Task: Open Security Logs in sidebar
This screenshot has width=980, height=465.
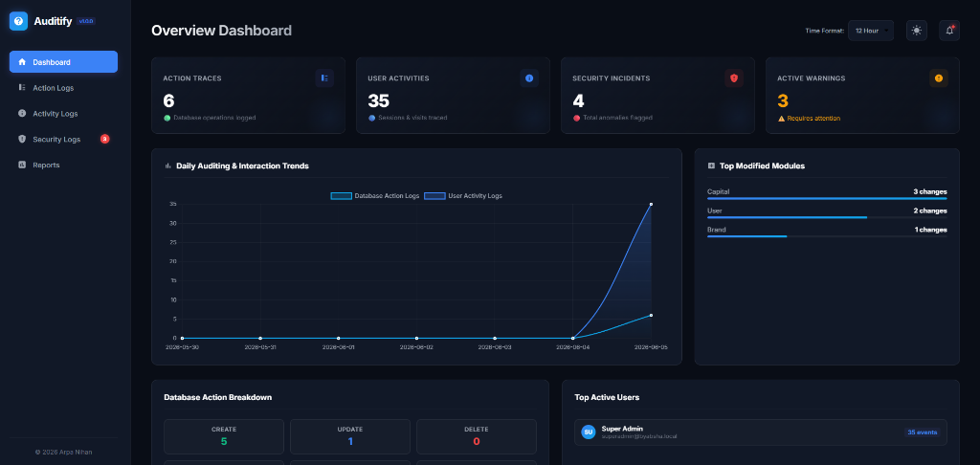Action: click(x=63, y=139)
